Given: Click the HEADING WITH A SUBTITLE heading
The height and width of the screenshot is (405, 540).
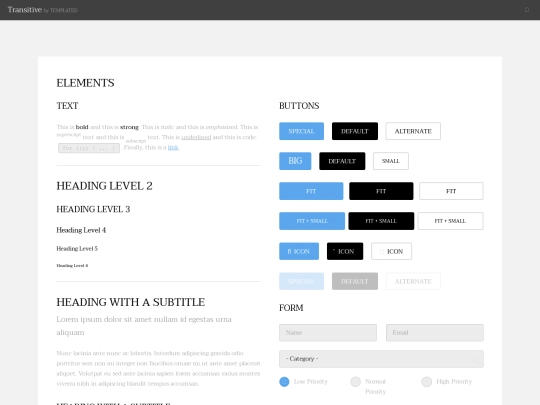Looking at the screenshot, I should click(131, 302).
